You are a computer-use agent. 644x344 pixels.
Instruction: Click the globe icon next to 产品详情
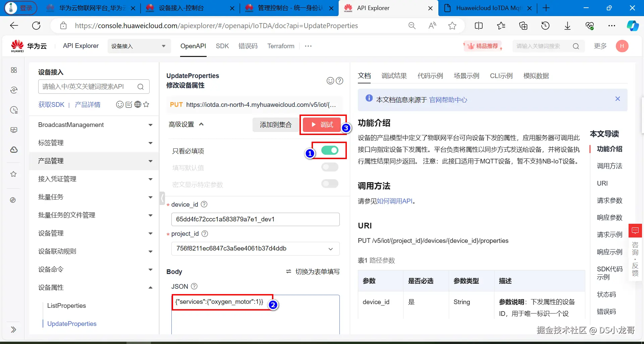point(138,105)
